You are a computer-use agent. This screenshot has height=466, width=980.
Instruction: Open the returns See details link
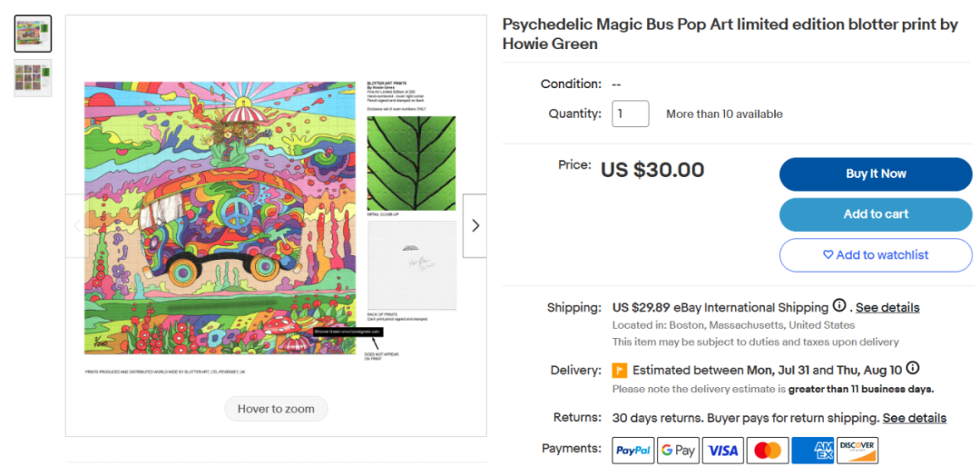[x=914, y=418]
